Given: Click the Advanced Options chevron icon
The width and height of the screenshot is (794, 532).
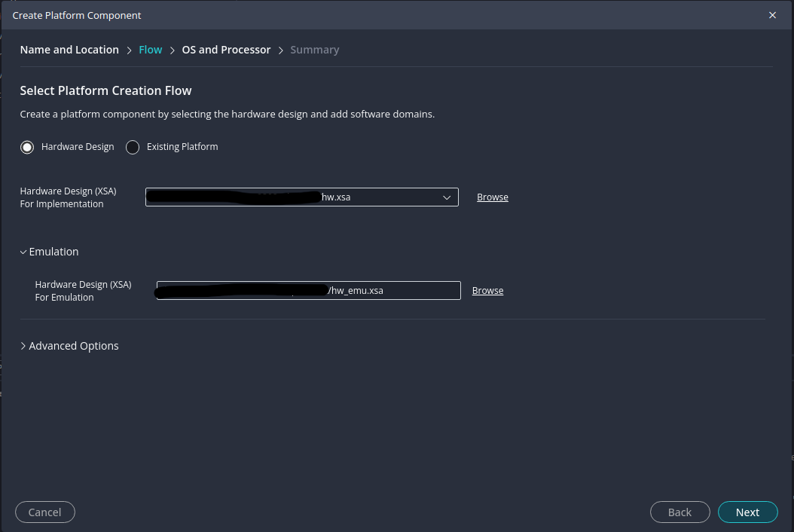Looking at the screenshot, I should [x=23, y=346].
